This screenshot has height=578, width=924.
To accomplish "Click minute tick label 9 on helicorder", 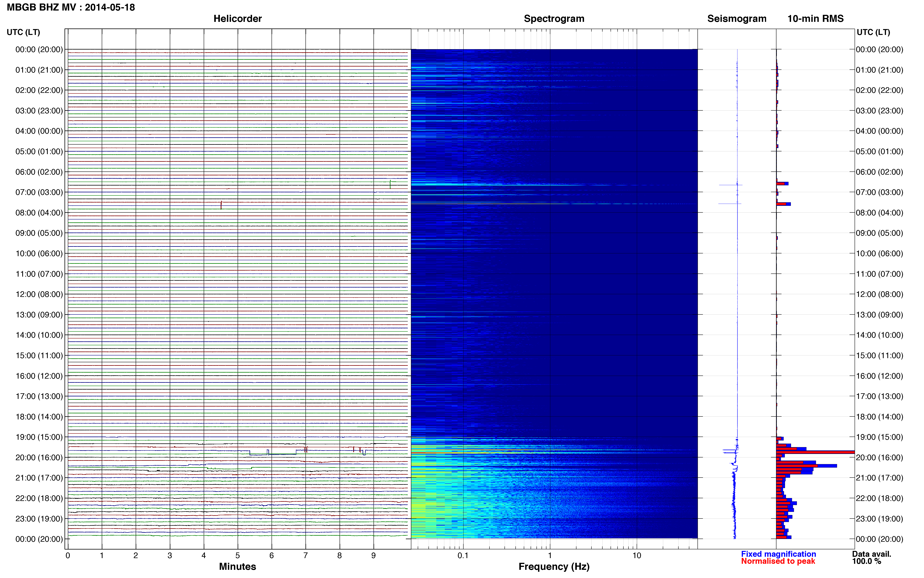I will coord(373,555).
